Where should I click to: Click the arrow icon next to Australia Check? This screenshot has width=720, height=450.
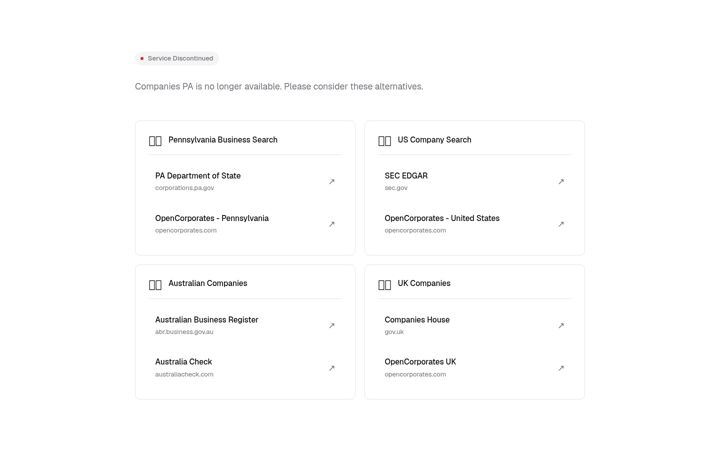point(332,368)
